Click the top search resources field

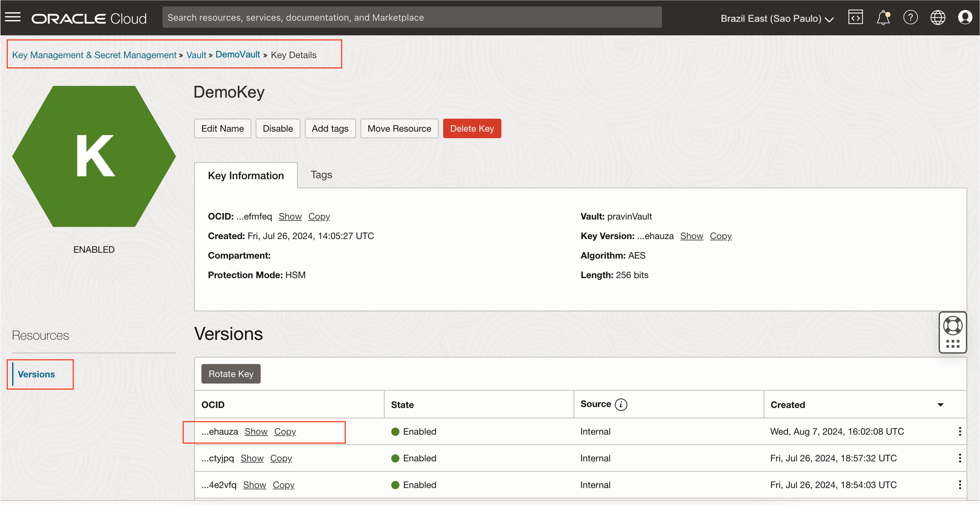tap(412, 18)
